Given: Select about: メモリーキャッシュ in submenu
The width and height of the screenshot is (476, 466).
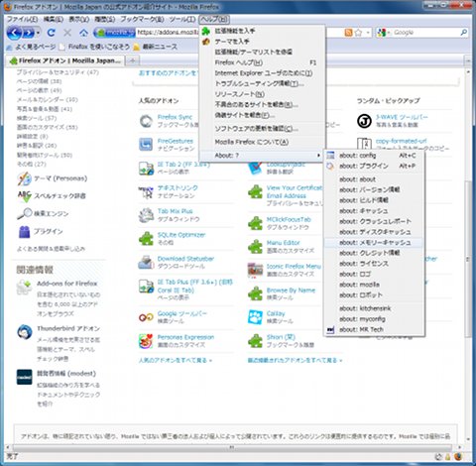Looking at the screenshot, I should (x=374, y=243).
